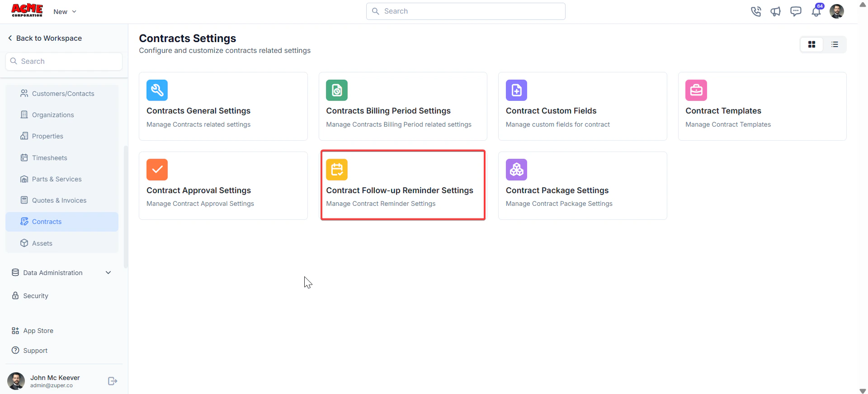Screen dimensions: 868x394
Task: Click the page scroll-down arrow
Action: click(x=863, y=390)
